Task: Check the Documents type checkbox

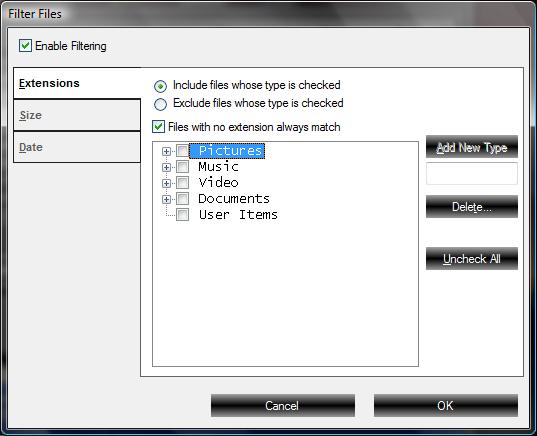Action: [x=182, y=199]
